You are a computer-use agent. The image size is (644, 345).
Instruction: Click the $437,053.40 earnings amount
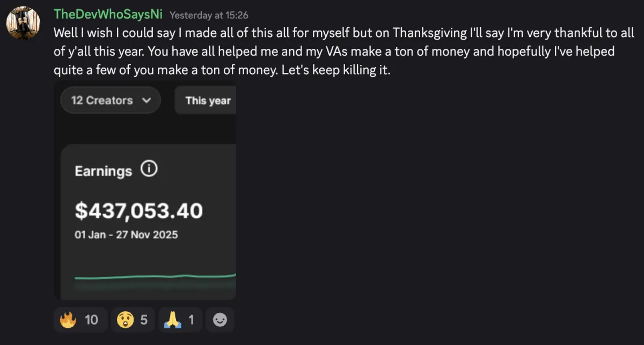(138, 211)
